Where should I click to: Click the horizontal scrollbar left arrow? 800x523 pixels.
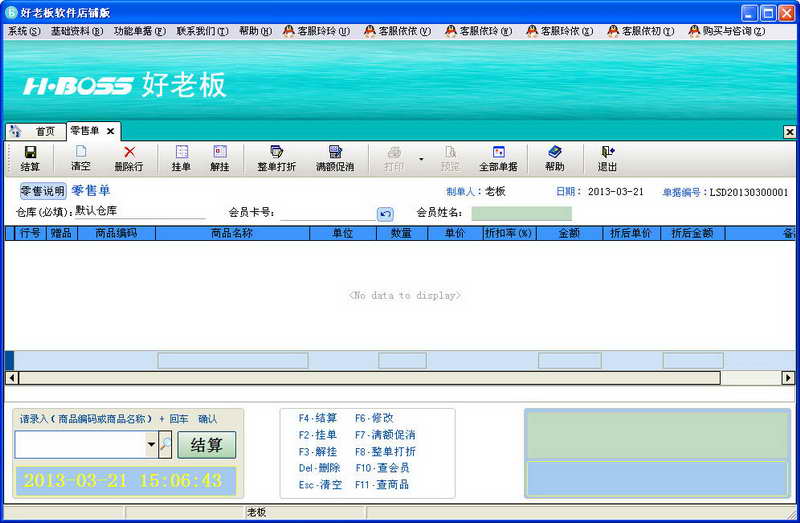(11, 378)
